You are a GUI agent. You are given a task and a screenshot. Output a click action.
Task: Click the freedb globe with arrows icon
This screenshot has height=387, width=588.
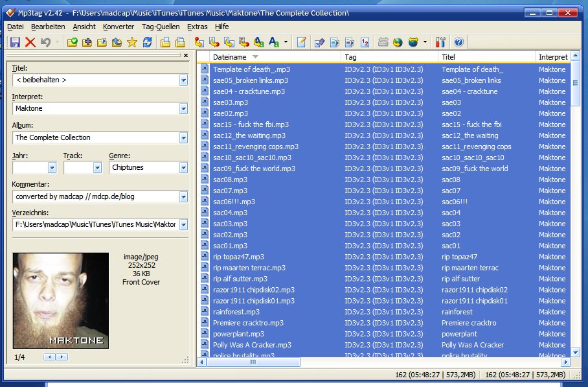click(398, 42)
